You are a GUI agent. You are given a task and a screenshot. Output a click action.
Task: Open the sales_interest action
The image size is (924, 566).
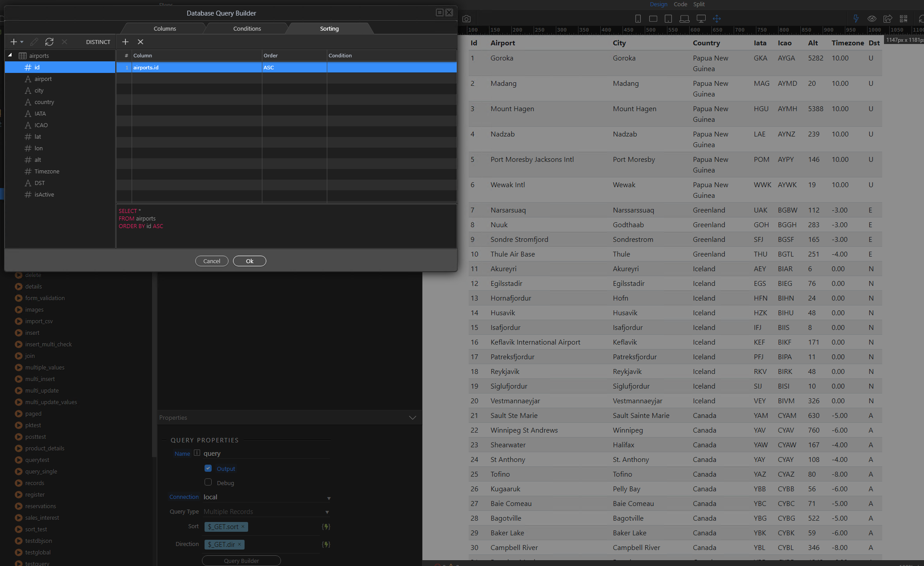42,518
